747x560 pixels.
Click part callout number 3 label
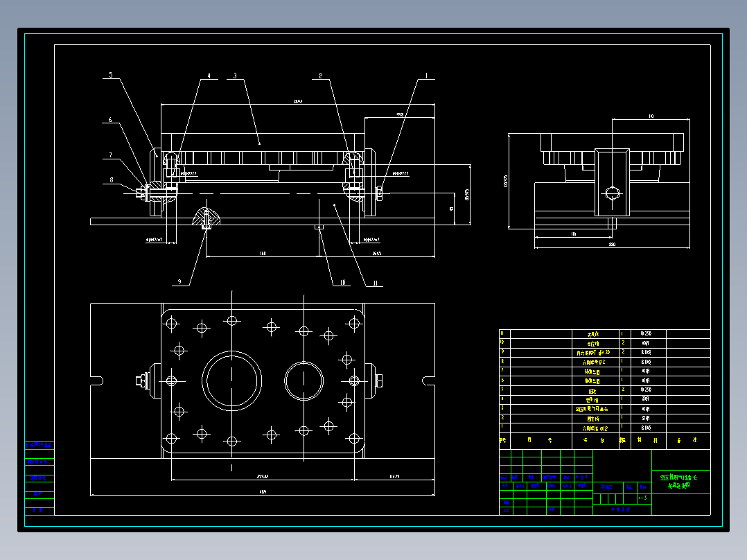point(235,76)
